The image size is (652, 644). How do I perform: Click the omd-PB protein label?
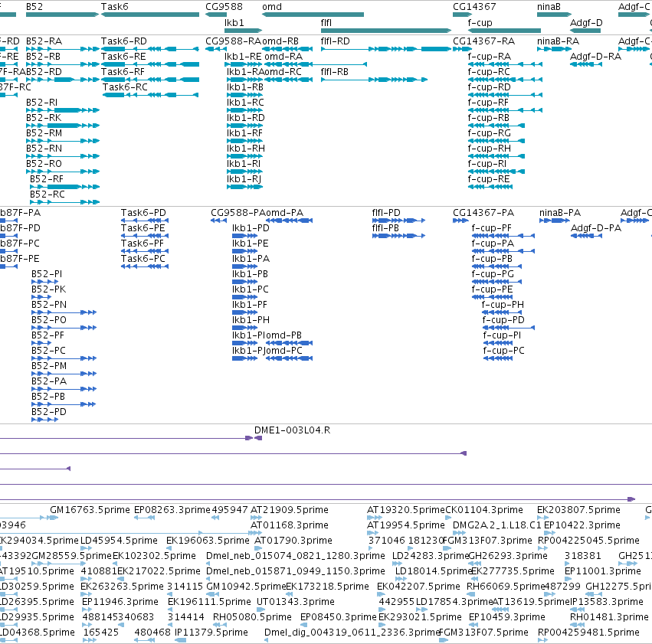(x=283, y=335)
